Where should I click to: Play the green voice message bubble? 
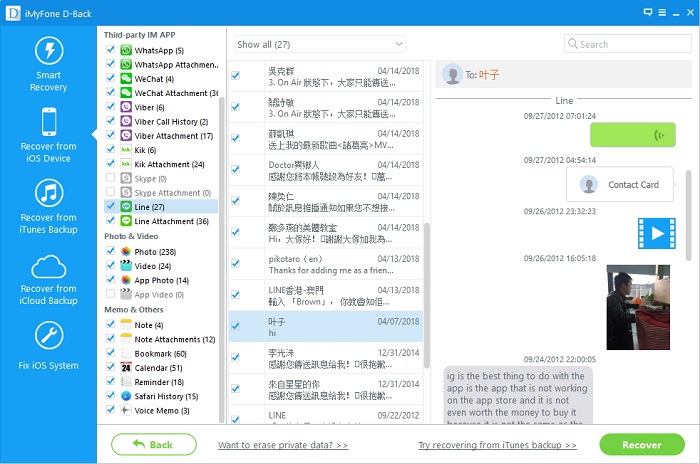coord(633,135)
